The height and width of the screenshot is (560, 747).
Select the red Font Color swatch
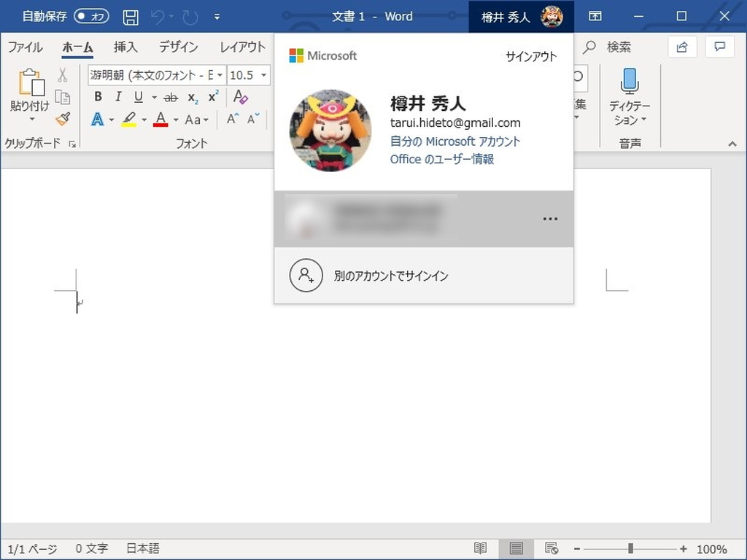[160, 119]
